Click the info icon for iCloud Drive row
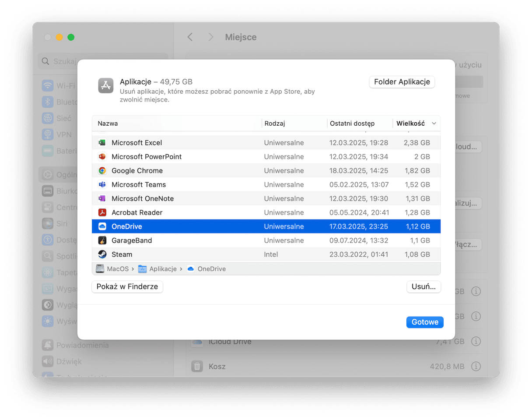 (476, 341)
